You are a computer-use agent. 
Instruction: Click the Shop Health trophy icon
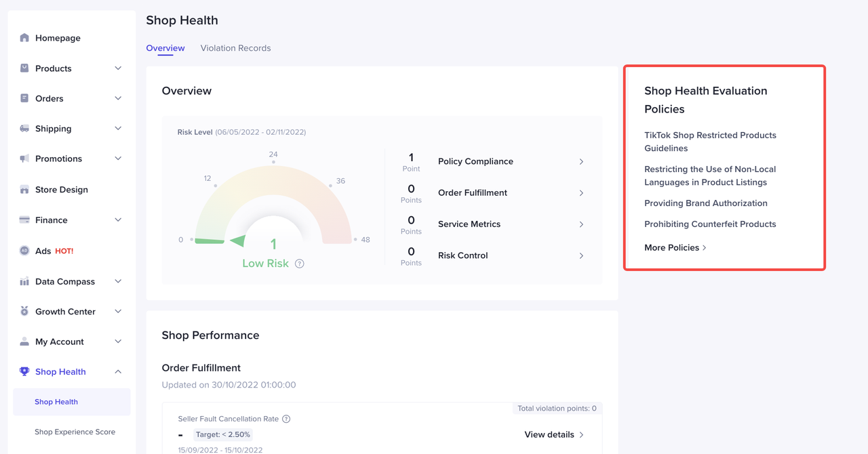24,371
